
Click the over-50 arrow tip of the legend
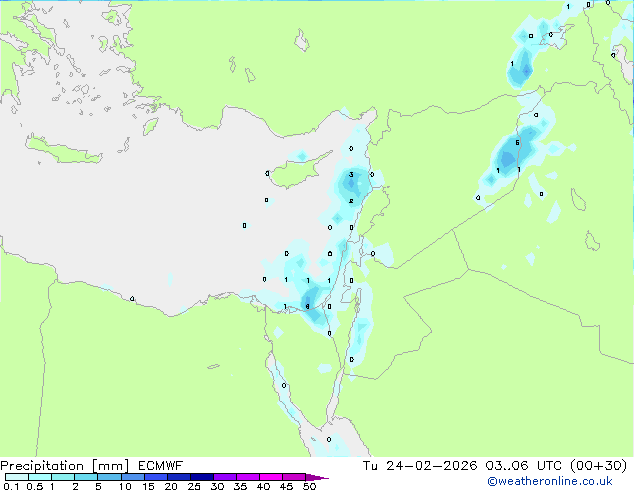point(317,477)
